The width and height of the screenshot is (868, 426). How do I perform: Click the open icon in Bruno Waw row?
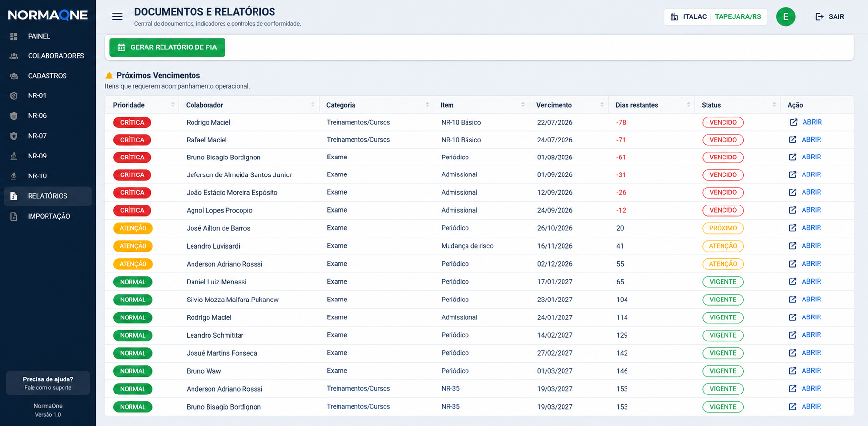(792, 371)
